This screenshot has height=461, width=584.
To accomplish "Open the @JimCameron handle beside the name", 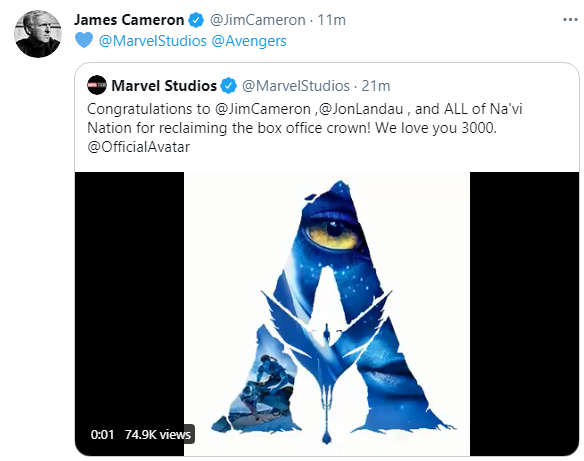I will 258,20.
